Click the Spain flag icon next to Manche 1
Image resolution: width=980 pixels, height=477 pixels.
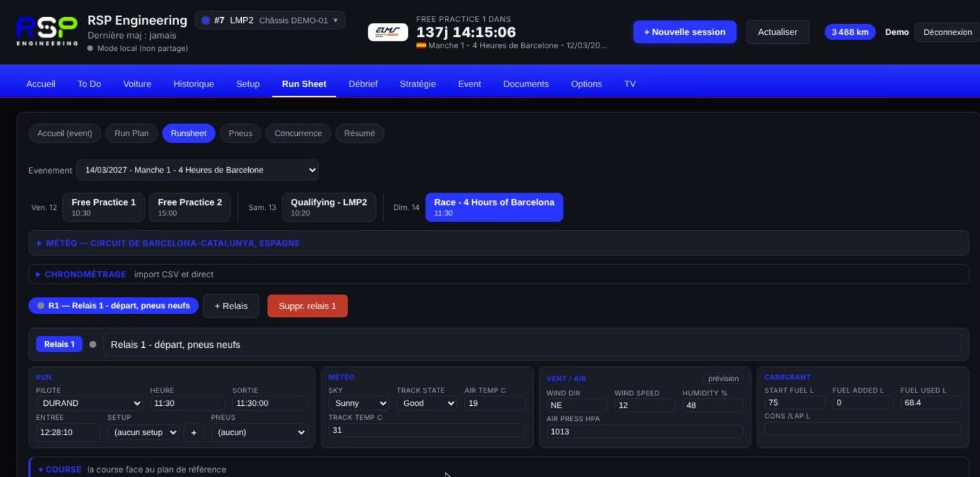pyautogui.click(x=421, y=46)
